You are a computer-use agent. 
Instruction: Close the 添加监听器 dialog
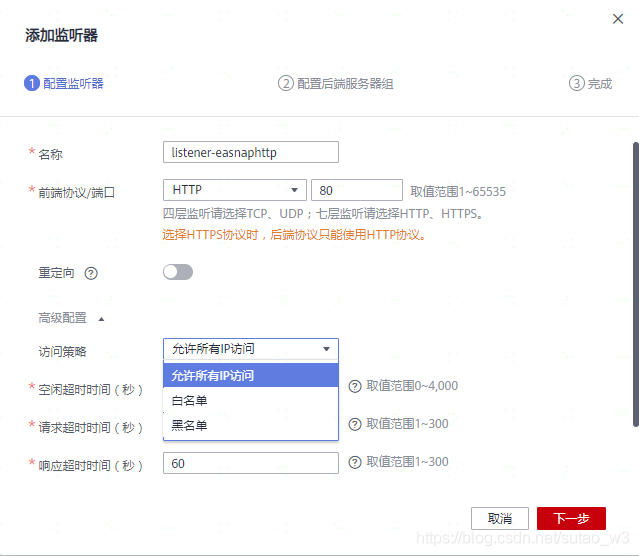(618, 19)
